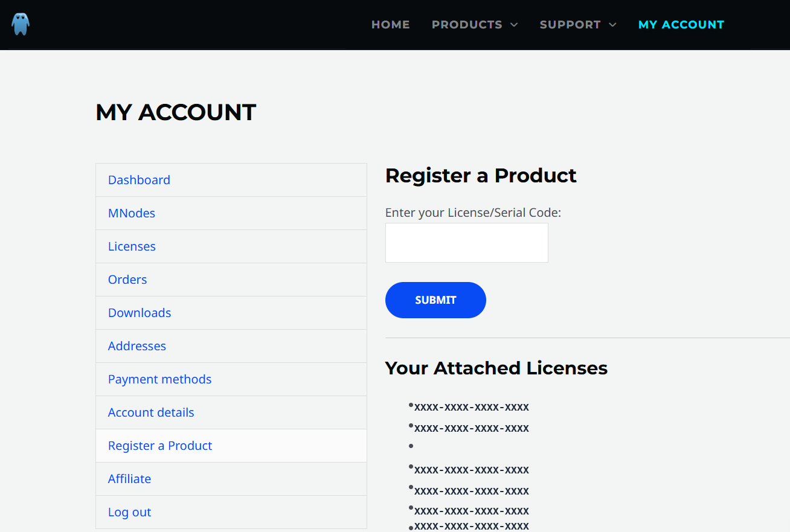The image size is (790, 532).
Task: Open the PRODUCTS menu item
Action: tap(467, 25)
